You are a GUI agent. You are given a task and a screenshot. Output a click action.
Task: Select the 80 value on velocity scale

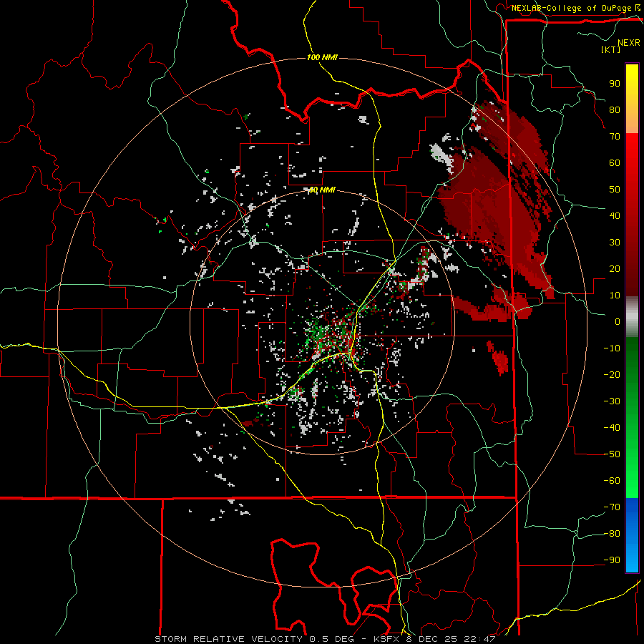coord(615,109)
